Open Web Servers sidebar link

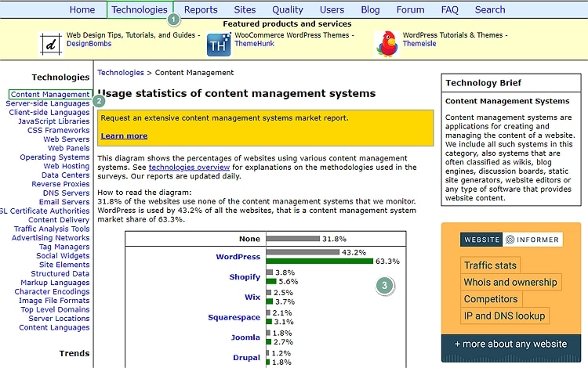(x=67, y=139)
